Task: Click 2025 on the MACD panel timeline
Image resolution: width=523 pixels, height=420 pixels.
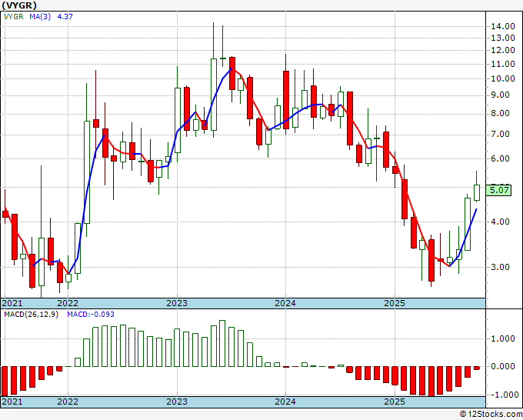Action: pyautogui.click(x=395, y=402)
